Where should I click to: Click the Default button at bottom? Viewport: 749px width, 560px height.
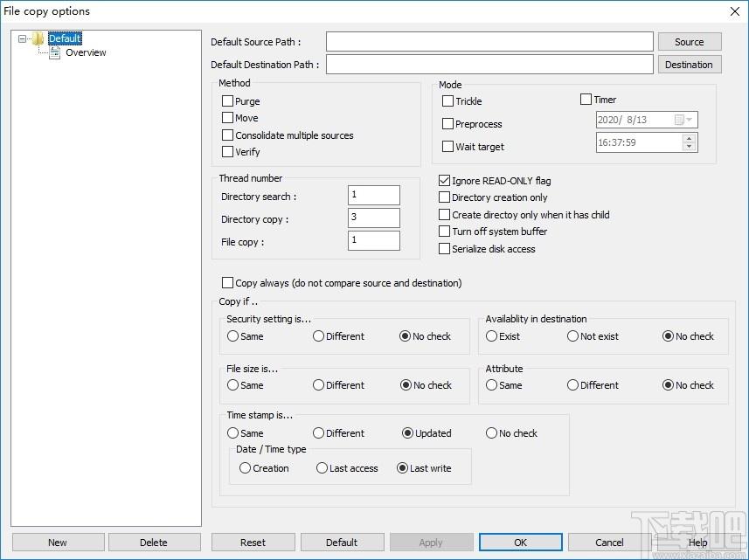[342, 543]
